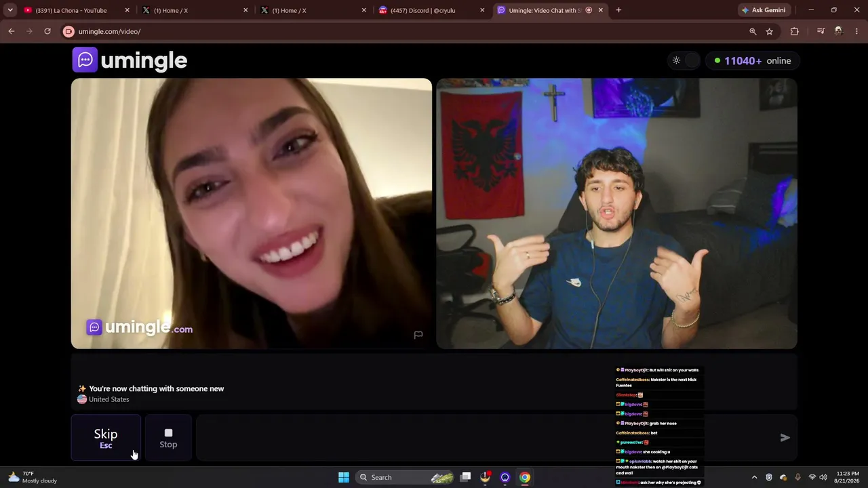868x488 pixels.
Task: Close the La Chona YouTube tab
Action: (127, 10)
